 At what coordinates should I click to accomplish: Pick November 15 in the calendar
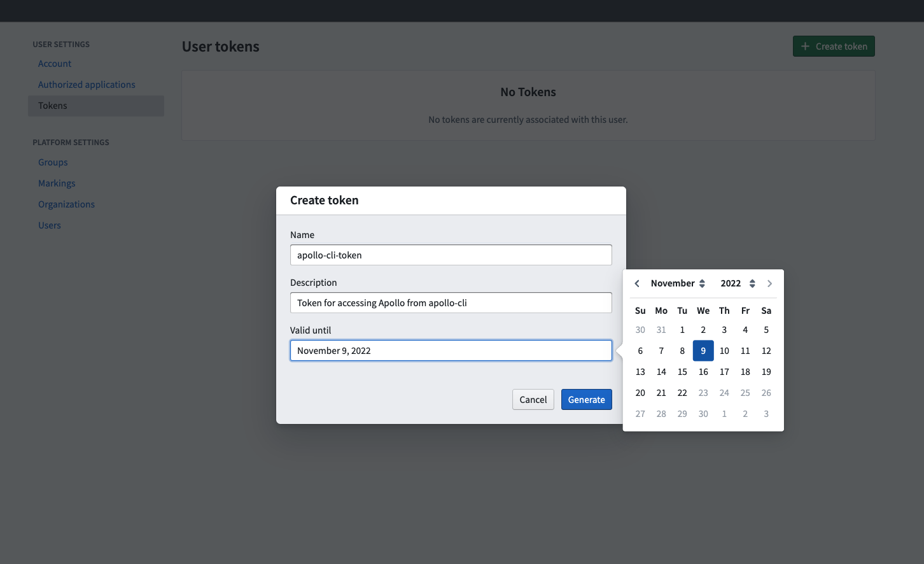[x=682, y=372]
